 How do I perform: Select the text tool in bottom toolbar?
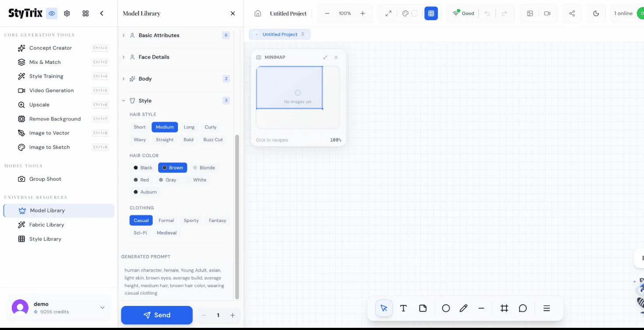point(403,308)
